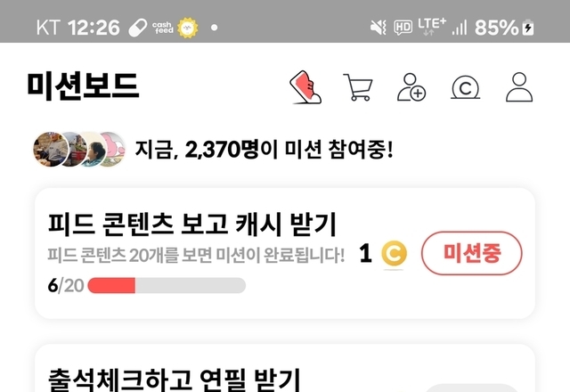Viewport: 570px width, 392px height.
Task: Tap the invite friend person-plus icon
Action: point(411,87)
